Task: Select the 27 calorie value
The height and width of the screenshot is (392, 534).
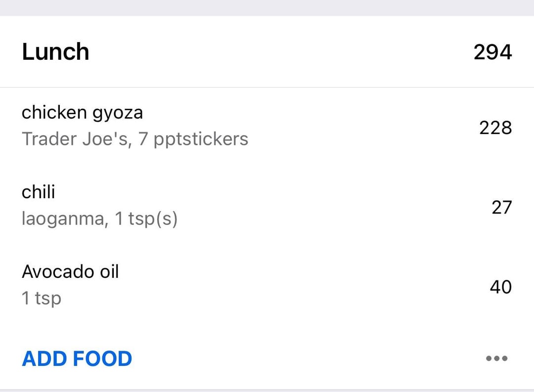Action: pos(502,208)
